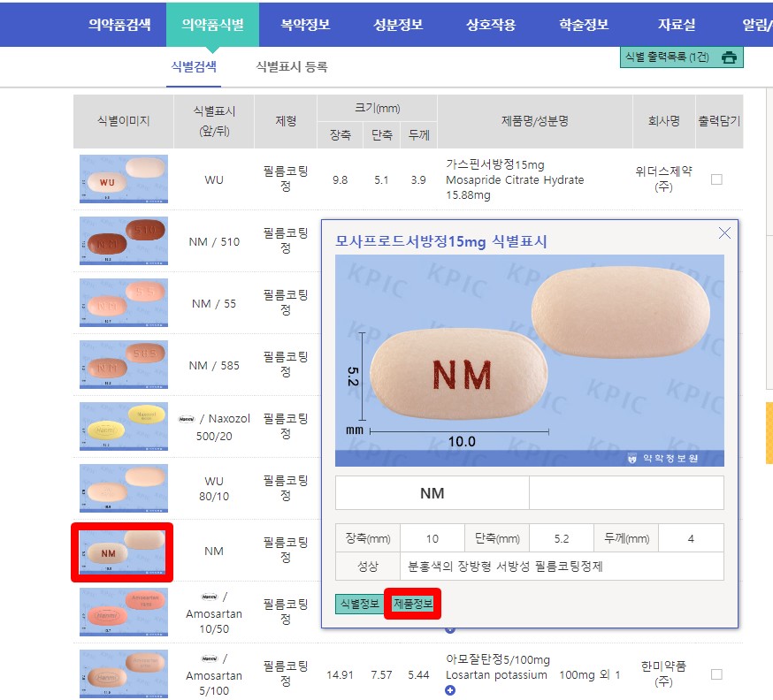Click the 식별정보 button in popup
The image size is (773, 700).
pyautogui.click(x=360, y=604)
